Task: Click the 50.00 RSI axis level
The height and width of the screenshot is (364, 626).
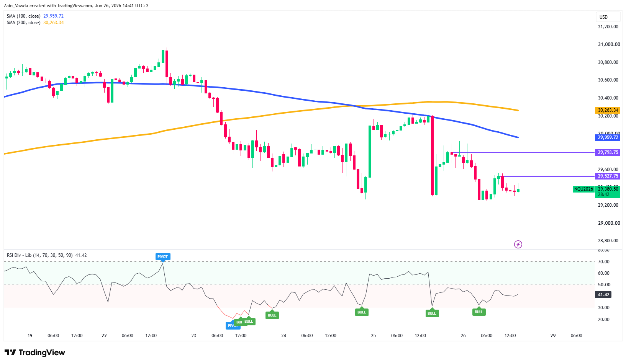Action: [604, 285]
